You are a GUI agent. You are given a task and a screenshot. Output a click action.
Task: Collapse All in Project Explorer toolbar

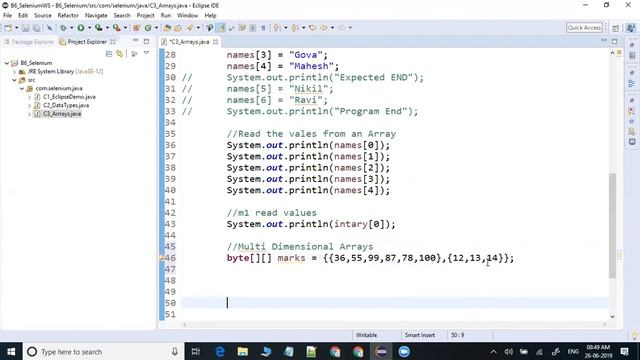(x=109, y=53)
